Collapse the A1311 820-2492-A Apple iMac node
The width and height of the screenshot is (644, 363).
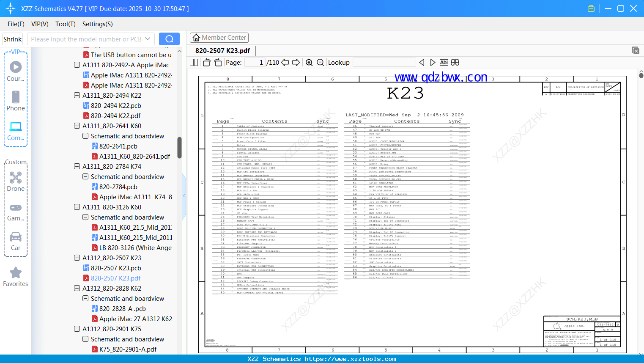77,65
